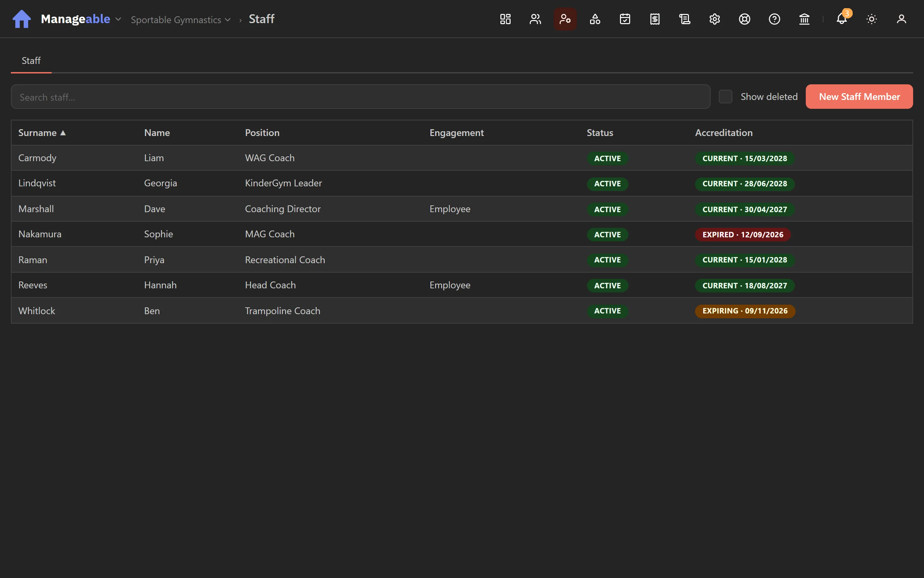The width and height of the screenshot is (924, 578).
Task: Click the highlighted staff settings icon
Action: (565, 19)
